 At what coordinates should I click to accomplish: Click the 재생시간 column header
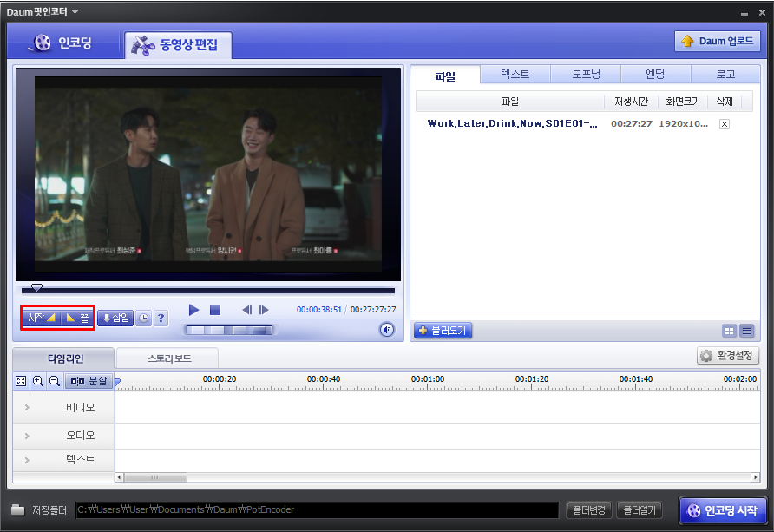(631, 102)
